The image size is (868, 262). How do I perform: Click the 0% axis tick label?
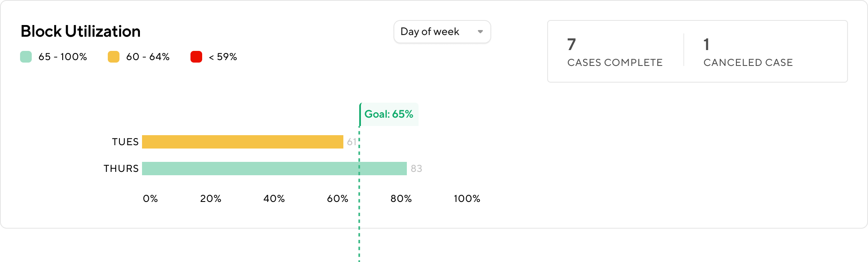[x=150, y=199]
